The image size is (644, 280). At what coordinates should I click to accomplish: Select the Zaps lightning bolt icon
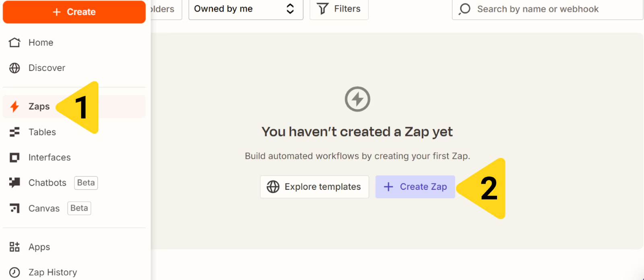(14, 106)
